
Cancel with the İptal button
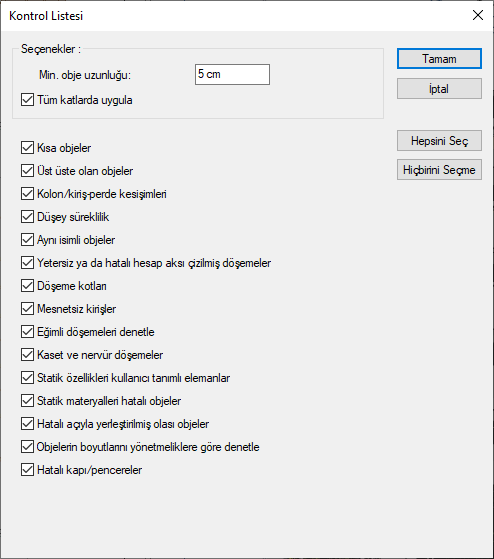439,89
